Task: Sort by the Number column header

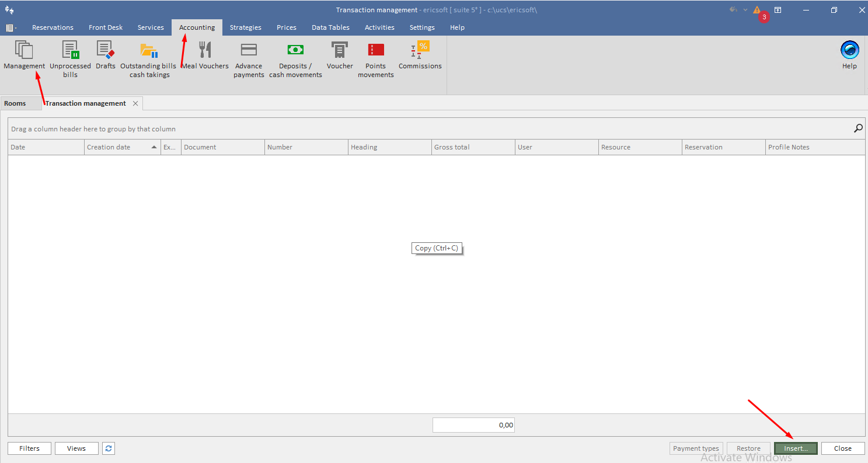Action: click(x=306, y=147)
